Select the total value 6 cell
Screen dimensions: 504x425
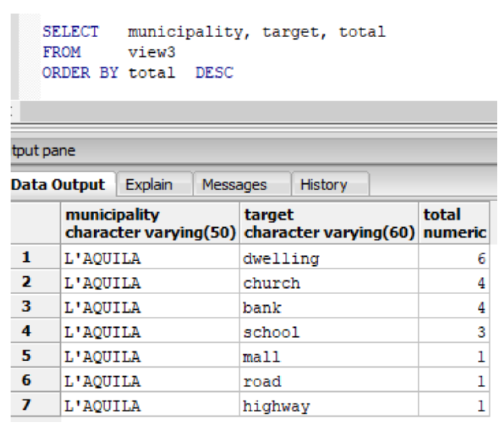point(454,258)
